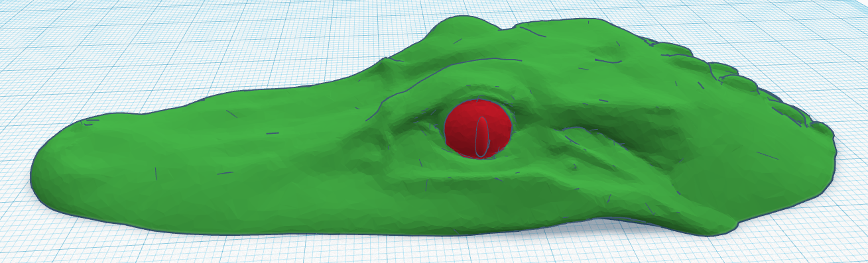Image resolution: width=868 pixels, height=263 pixels.
Task: Click the vertical slit pupil on eye
Action: click(483, 136)
